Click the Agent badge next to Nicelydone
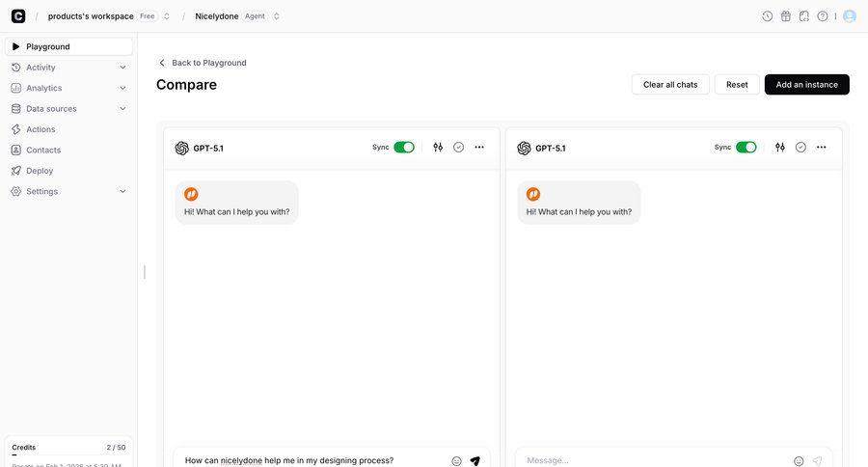The image size is (868, 467). click(255, 16)
